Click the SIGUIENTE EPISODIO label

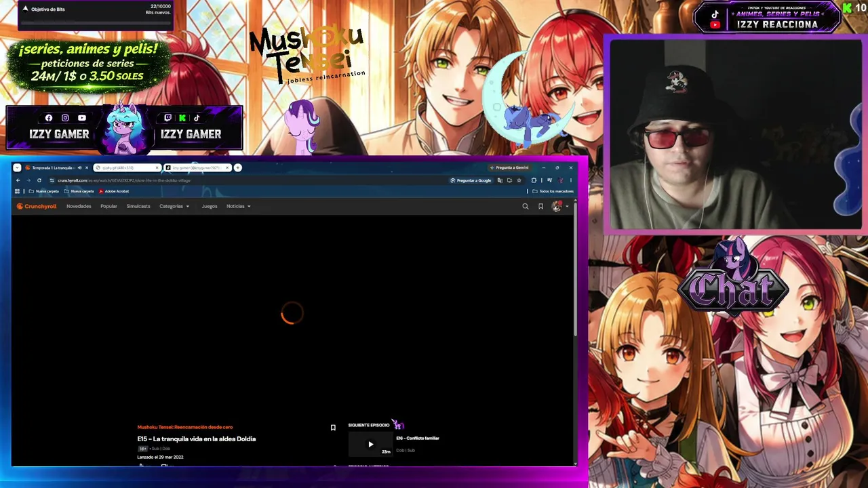(x=369, y=425)
